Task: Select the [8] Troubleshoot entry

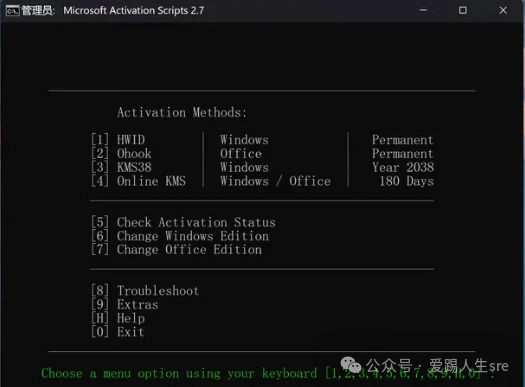Action: coord(145,291)
